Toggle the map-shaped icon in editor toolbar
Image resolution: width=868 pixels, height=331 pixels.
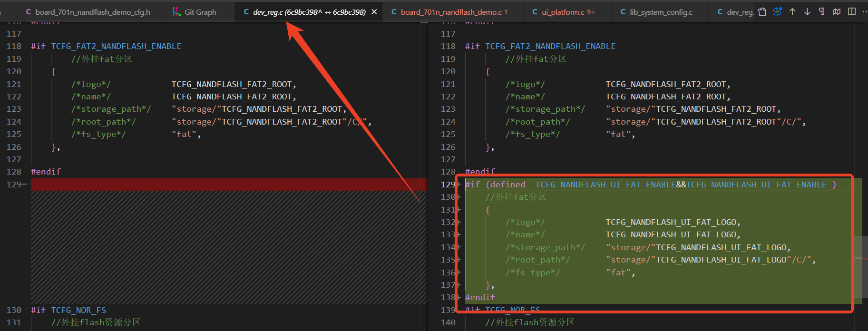click(837, 12)
